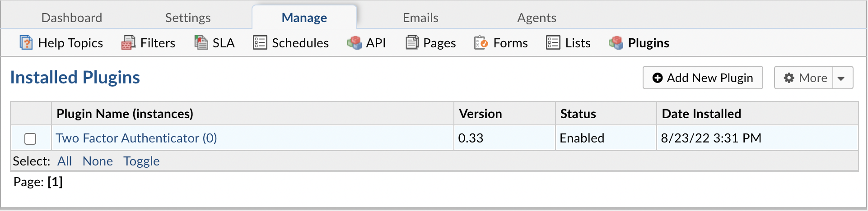
Task: Open the Agents tab
Action: (537, 18)
